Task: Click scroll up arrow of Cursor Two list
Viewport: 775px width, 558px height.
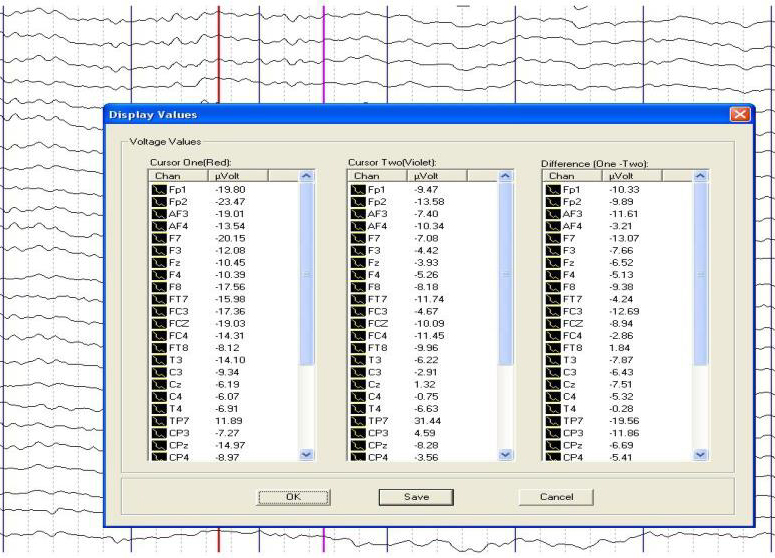Action: (x=504, y=176)
